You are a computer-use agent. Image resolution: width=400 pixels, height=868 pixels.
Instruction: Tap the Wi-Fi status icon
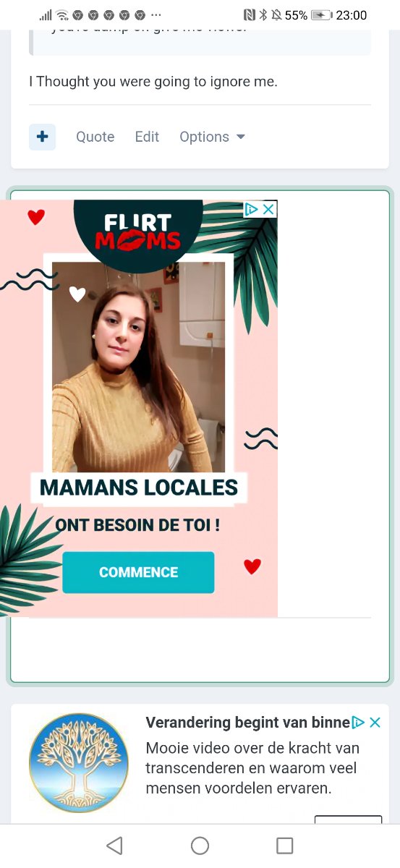click(63, 15)
